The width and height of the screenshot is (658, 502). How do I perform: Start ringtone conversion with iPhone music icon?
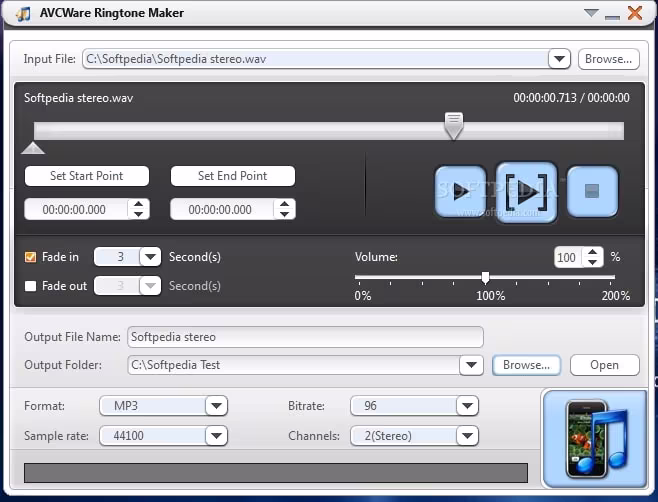coord(595,439)
